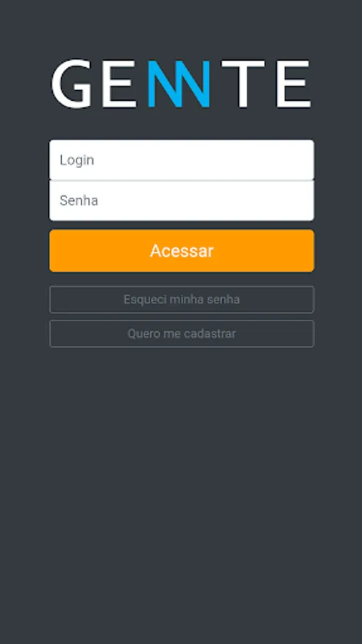The height and width of the screenshot is (644, 362).
Task: Click the white letter T in logo
Action: 243,84
